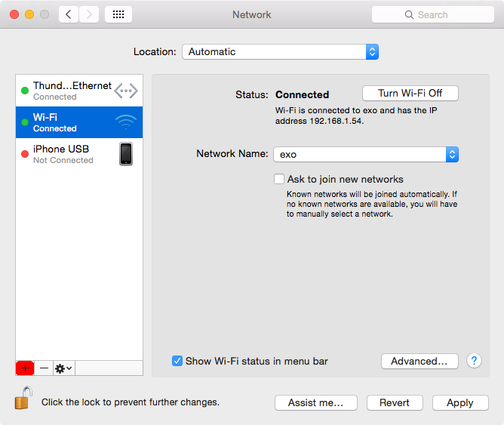
Task: Open the help question mark button
Action: [x=474, y=361]
